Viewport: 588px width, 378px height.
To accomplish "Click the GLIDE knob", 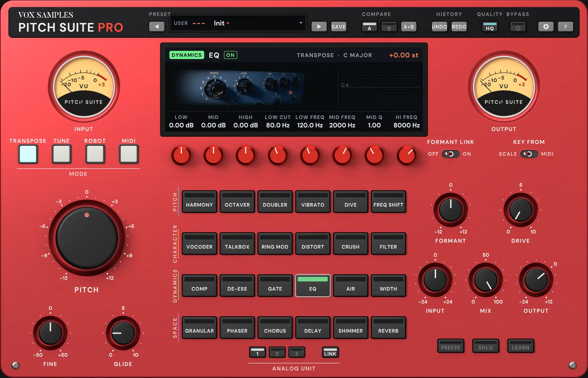I will [x=123, y=333].
